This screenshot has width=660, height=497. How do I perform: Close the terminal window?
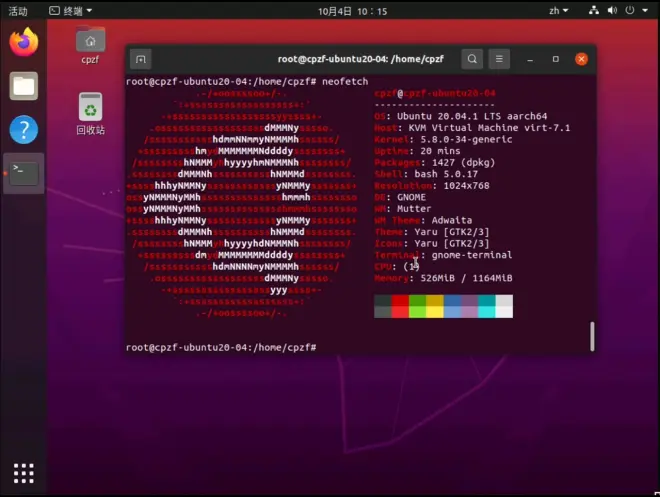[x=581, y=59]
